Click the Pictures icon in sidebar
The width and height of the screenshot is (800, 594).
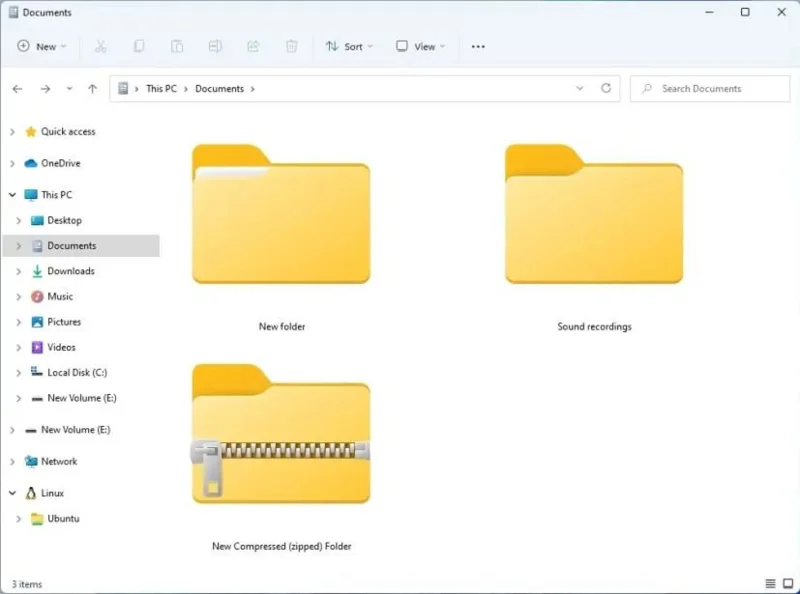[x=37, y=322]
